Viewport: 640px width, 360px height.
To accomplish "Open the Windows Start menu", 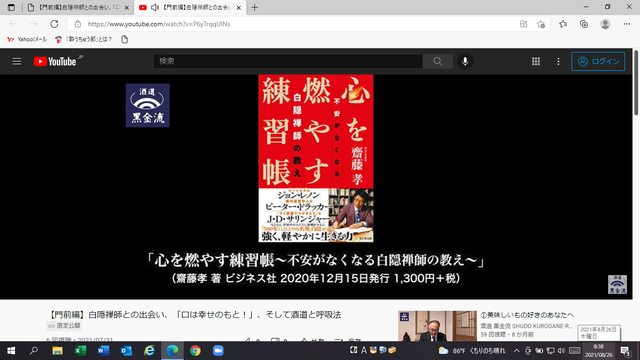I will pos(11,351).
